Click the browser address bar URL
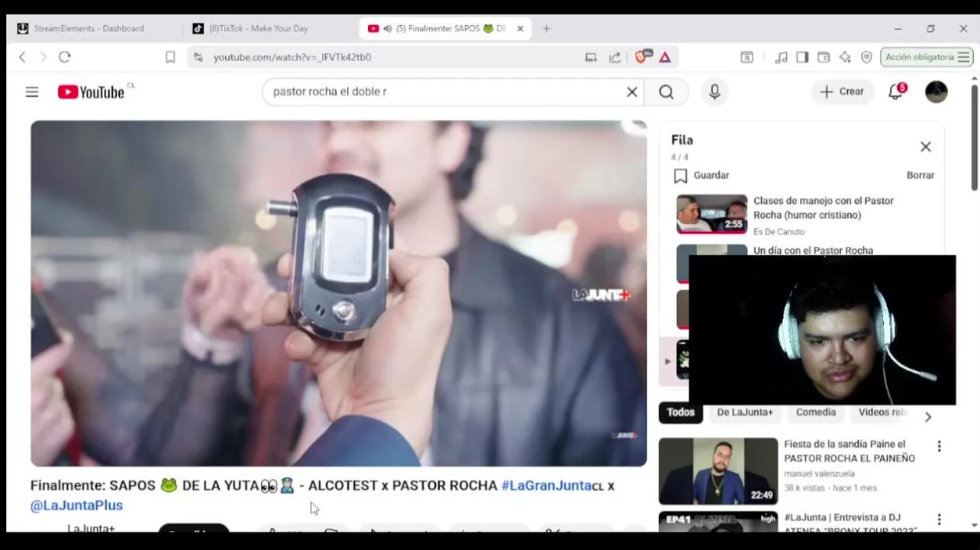The width and height of the screenshot is (980, 550). pyautogui.click(x=292, y=57)
